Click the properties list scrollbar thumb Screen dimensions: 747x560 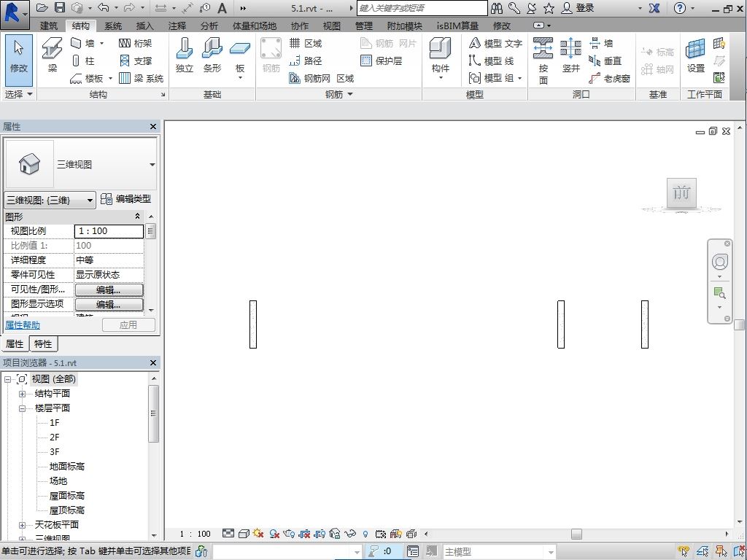point(150,231)
